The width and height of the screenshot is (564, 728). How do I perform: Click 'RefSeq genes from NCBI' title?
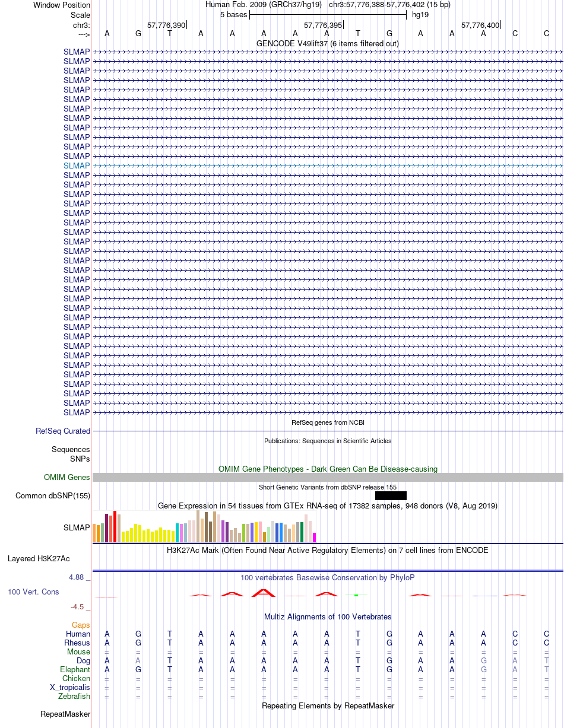click(328, 422)
